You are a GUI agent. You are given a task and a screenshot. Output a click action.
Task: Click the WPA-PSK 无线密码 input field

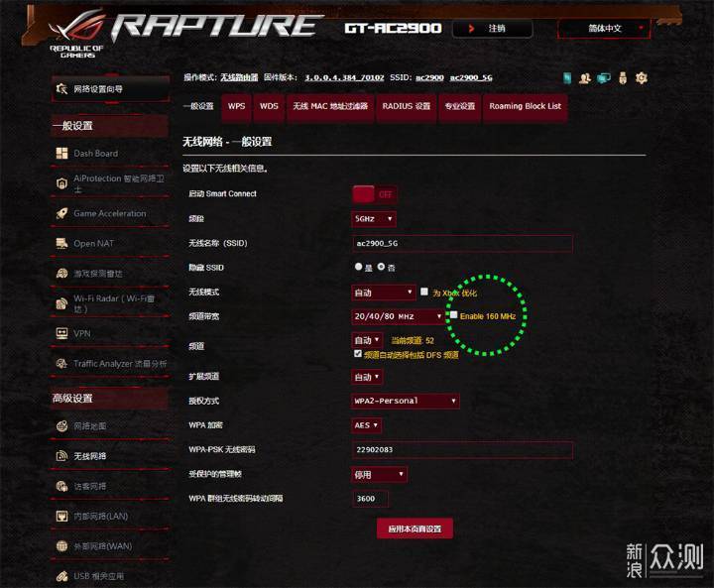coord(462,450)
